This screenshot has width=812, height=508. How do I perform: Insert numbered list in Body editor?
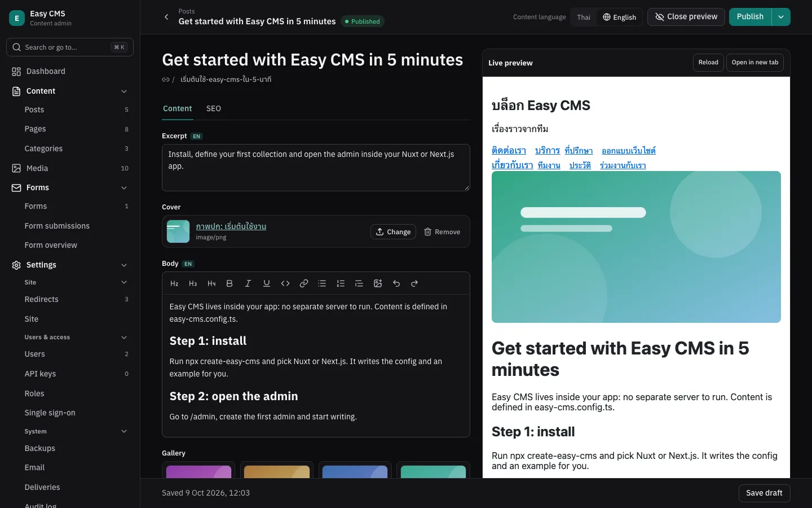pyautogui.click(x=341, y=283)
